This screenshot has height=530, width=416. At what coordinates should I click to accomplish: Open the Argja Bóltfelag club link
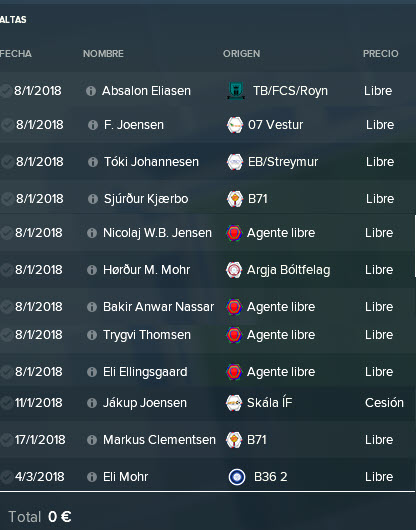pos(288,270)
